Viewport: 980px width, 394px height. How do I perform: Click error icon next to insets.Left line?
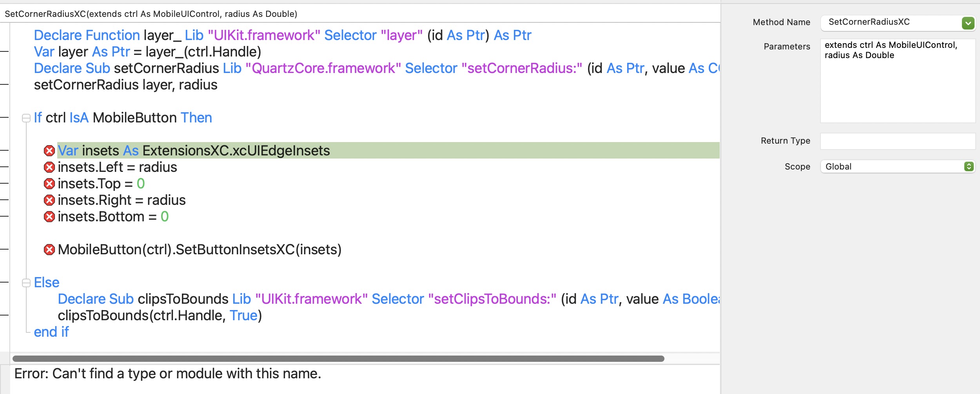[x=49, y=167]
